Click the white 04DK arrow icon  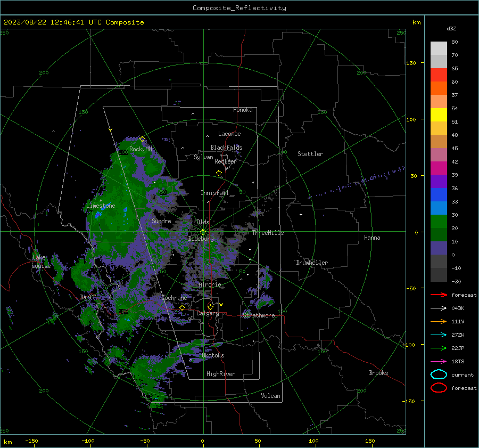pos(439,308)
